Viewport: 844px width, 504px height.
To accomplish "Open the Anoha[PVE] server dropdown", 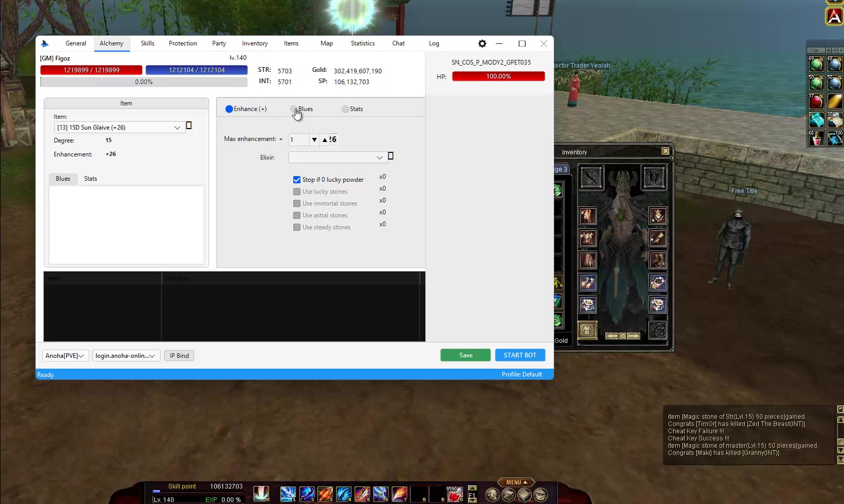I will (65, 356).
